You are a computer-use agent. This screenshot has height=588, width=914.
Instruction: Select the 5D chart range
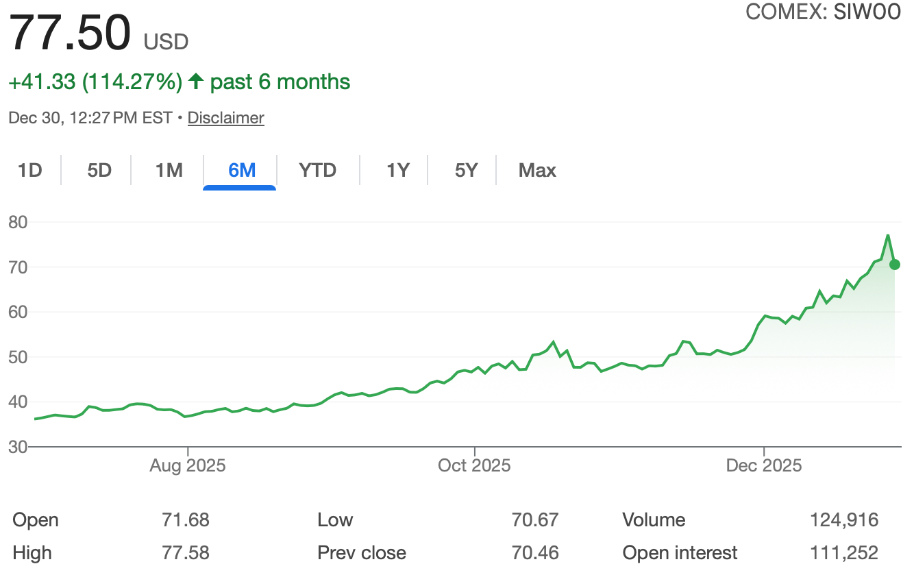click(x=99, y=170)
